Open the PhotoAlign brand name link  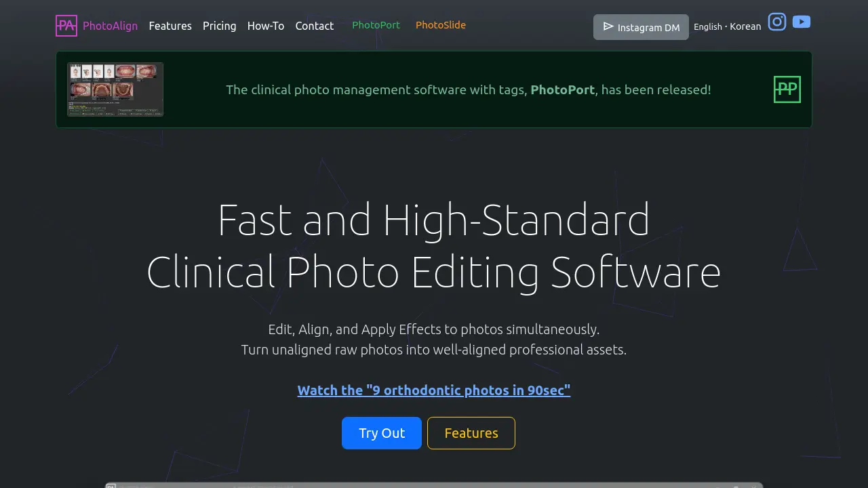[110, 26]
